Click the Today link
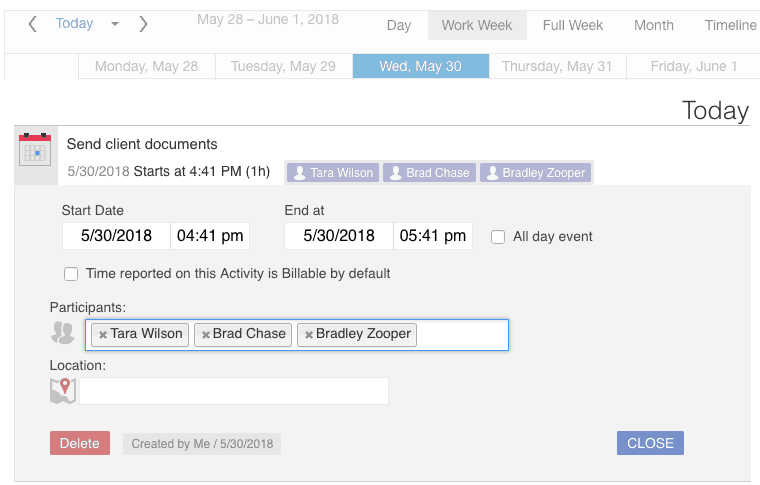760x485 pixels. pyautogui.click(x=74, y=23)
